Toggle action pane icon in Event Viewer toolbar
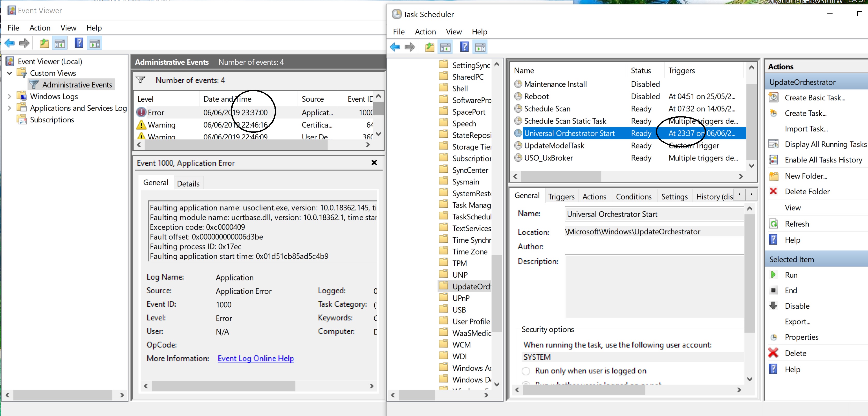868x416 pixels. (x=95, y=43)
